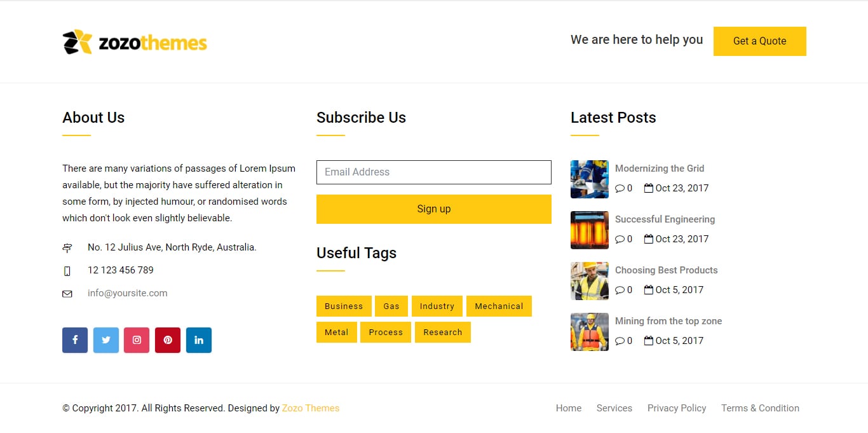Open Terms & Condition footer link
Viewport: 868px width, 433px height.
pos(760,408)
